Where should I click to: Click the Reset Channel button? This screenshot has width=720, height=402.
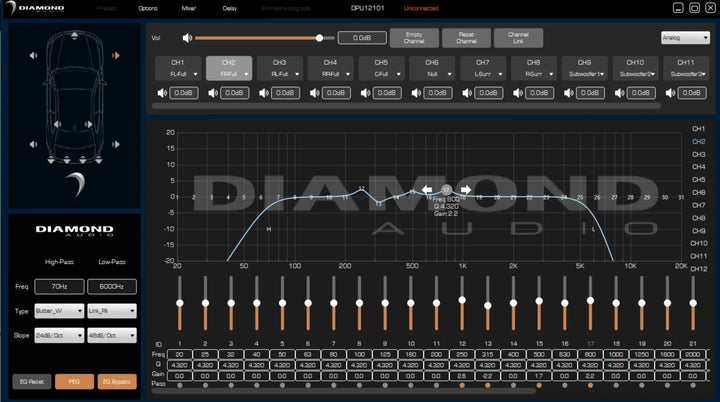click(466, 38)
